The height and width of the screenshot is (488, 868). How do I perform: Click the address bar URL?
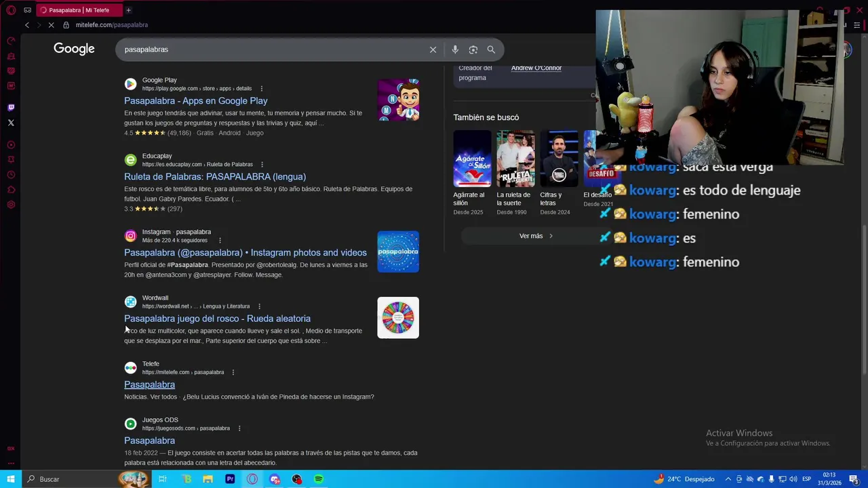click(x=112, y=25)
